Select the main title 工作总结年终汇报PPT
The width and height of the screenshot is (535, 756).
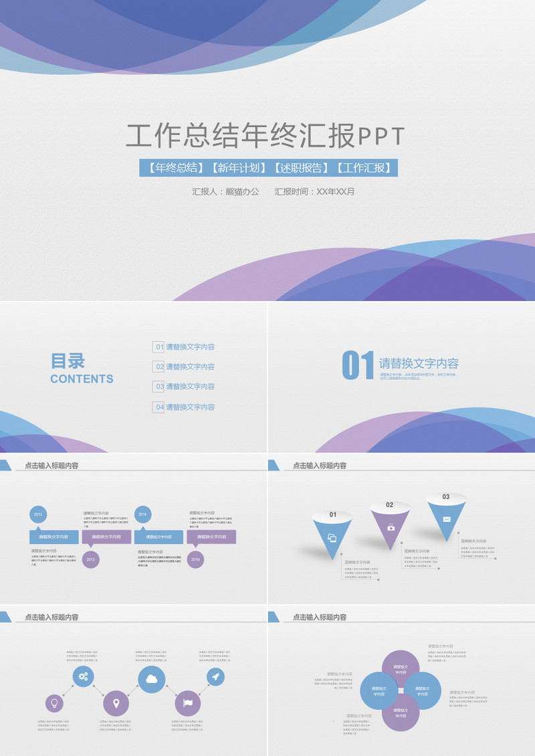tap(265, 136)
